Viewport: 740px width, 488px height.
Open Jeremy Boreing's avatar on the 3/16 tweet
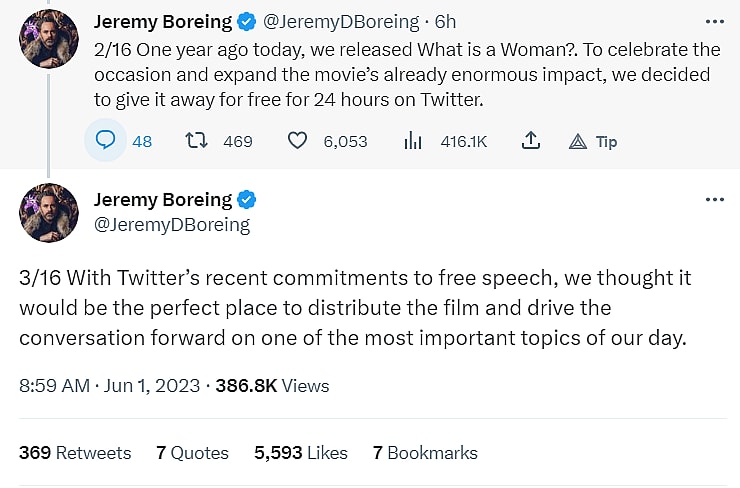[48, 213]
